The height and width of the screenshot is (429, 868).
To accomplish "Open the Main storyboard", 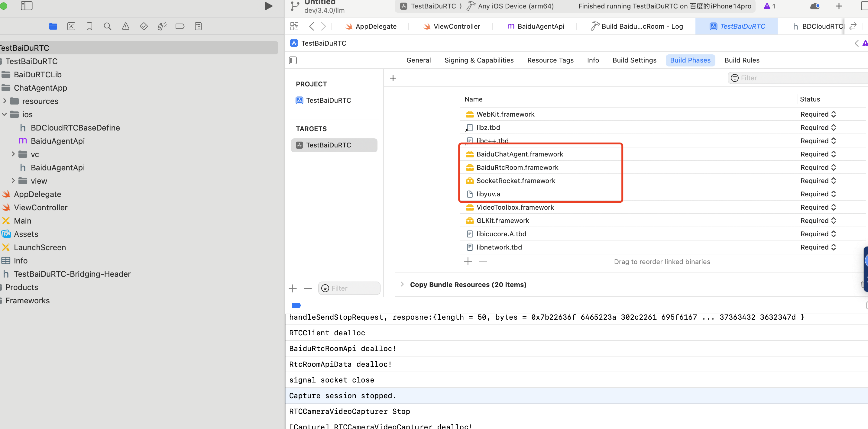I will (17, 221).
